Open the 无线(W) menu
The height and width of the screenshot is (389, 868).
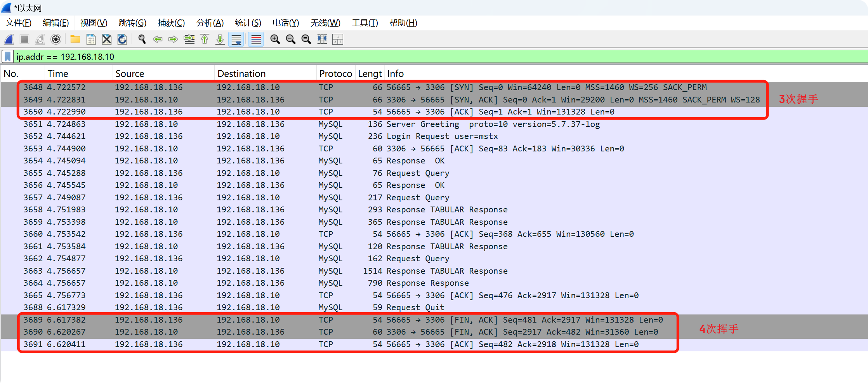pyautogui.click(x=325, y=23)
